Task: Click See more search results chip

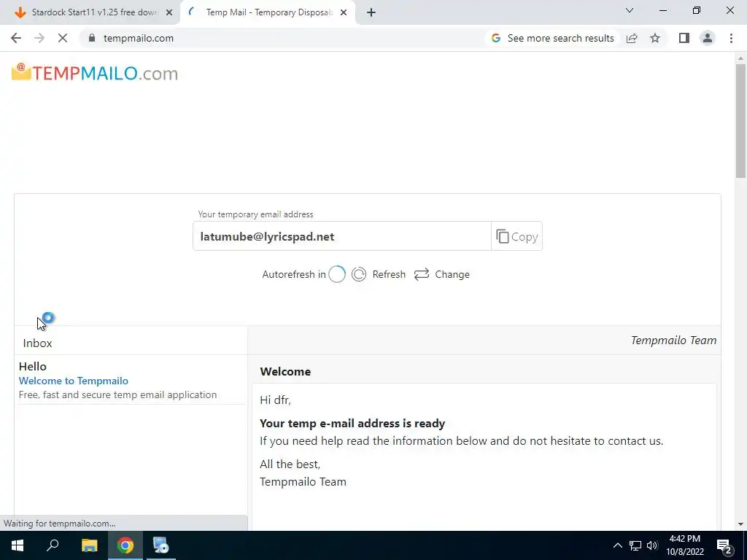Action: pyautogui.click(x=553, y=38)
